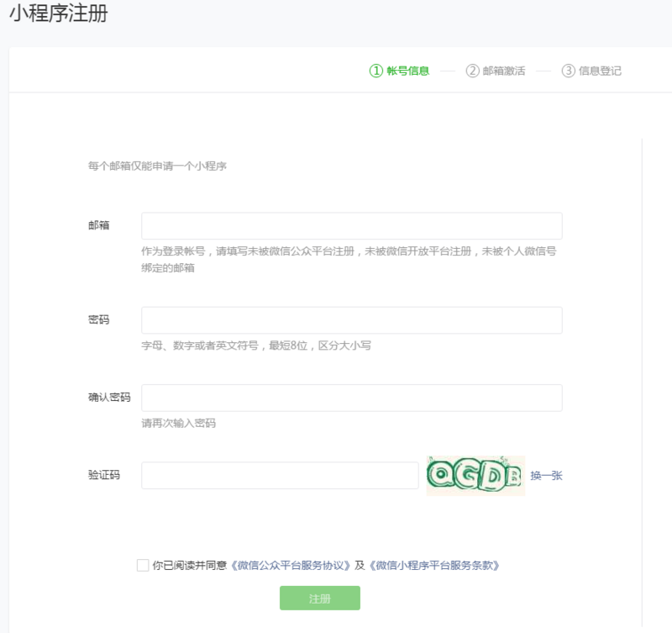Focus the 密码 password input field
Viewport: 672px width, 633px height.
click(x=351, y=320)
